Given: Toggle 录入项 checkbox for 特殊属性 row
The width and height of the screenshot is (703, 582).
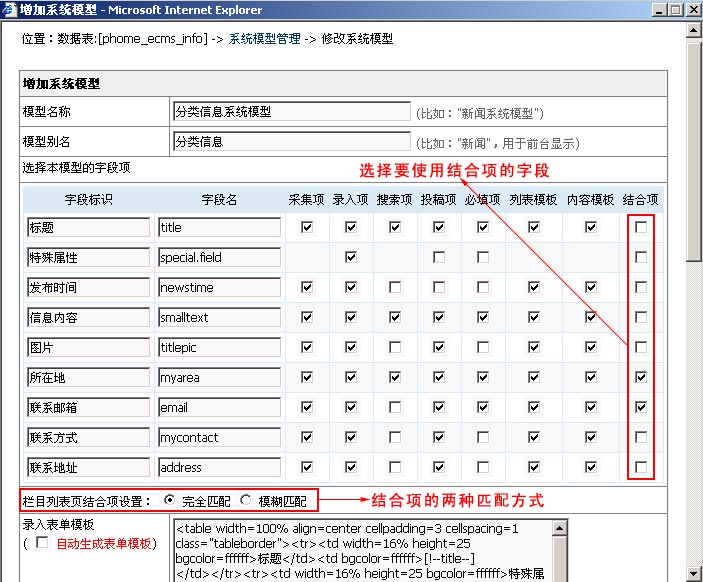Looking at the screenshot, I should [x=351, y=258].
